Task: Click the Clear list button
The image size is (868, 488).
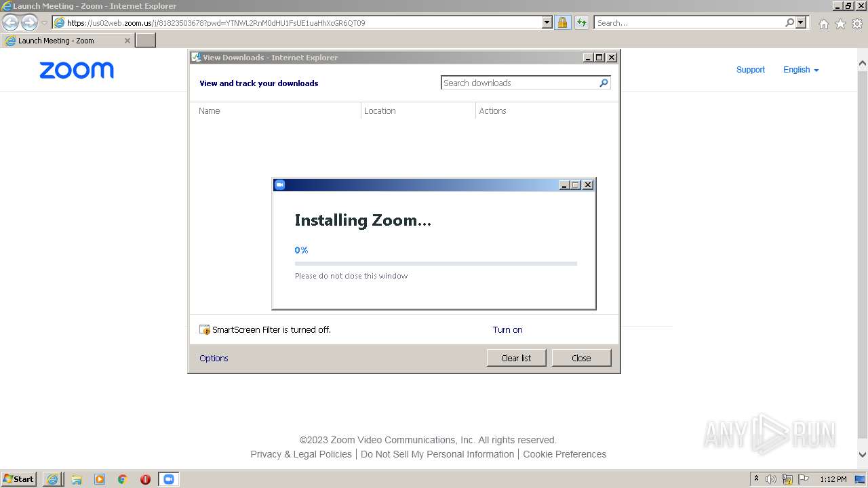Action: 516,358
